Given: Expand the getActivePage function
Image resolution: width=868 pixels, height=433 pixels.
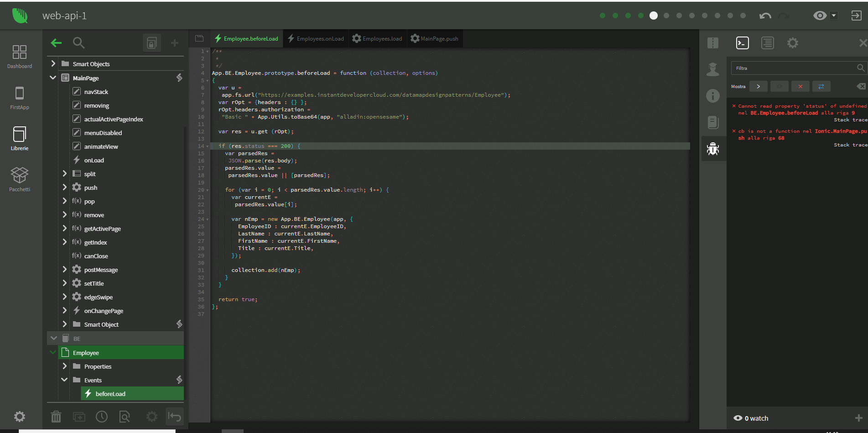Looking at the screenshot, I should [x=64, y=228].
